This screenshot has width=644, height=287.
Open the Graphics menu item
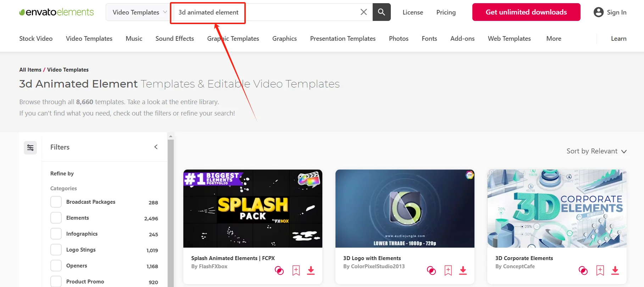284,39
